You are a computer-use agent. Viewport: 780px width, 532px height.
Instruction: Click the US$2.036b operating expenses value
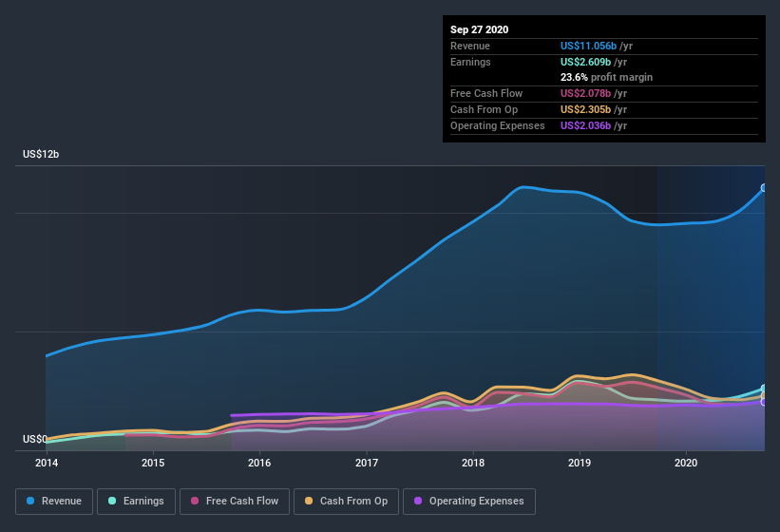pos(585,125)
